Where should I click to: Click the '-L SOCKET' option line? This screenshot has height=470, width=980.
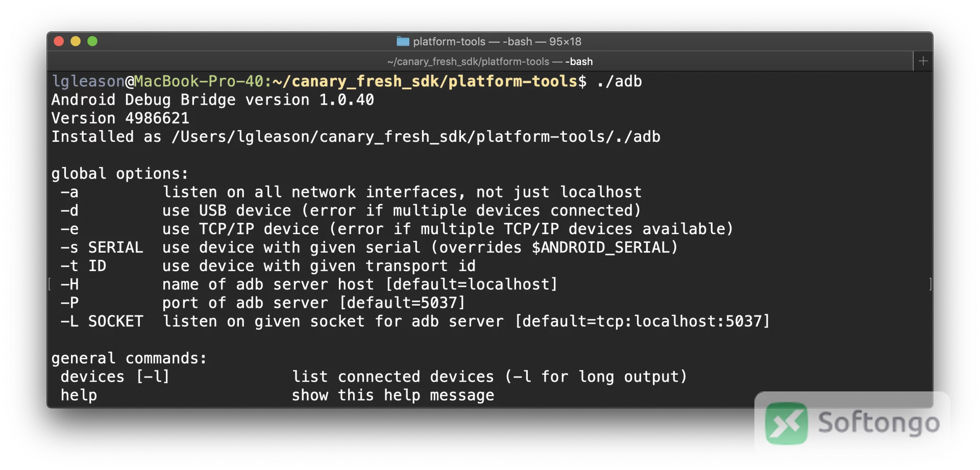(x=415, y=321)
